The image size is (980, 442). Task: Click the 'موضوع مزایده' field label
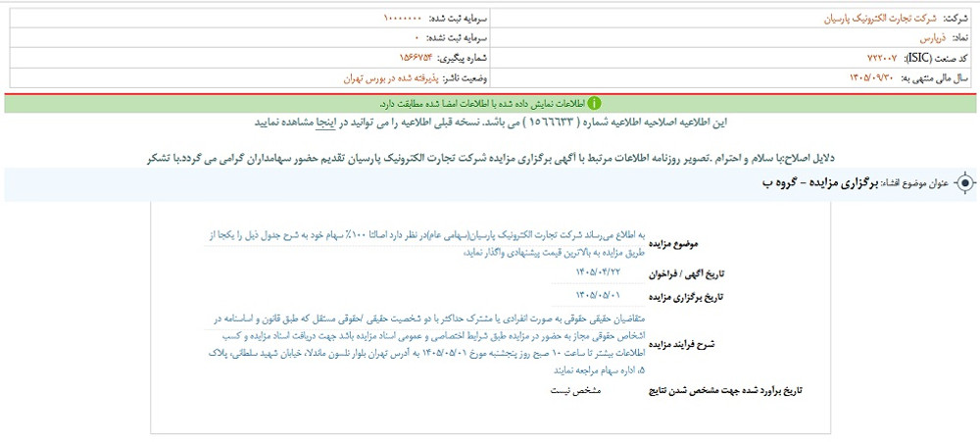tap(675, 243)
